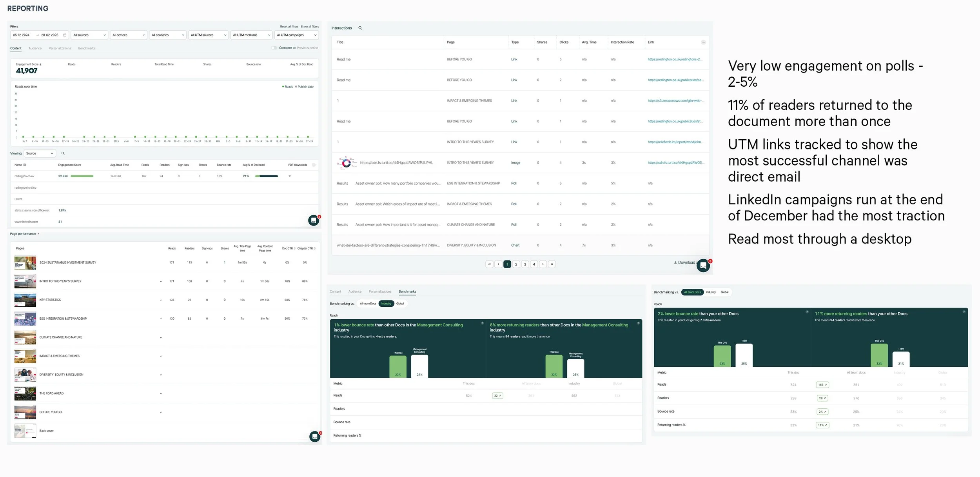
Task: Jump to last interactions page arrow
Action: coord(552,264)
